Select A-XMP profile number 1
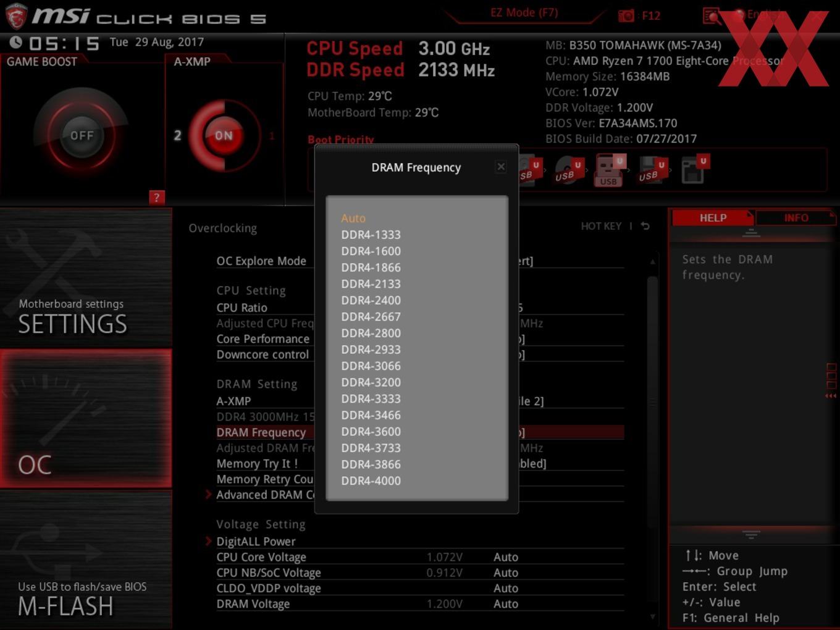 [x=271, y=135]
